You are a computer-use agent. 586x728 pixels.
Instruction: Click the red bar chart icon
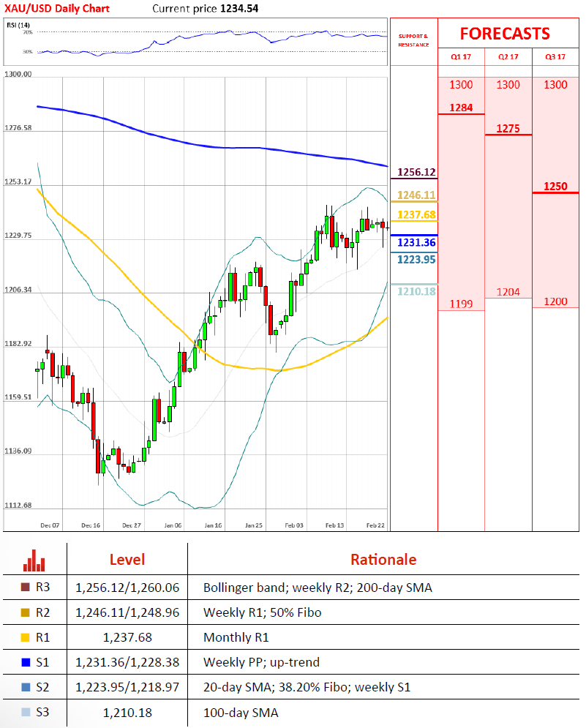[34, 560]
